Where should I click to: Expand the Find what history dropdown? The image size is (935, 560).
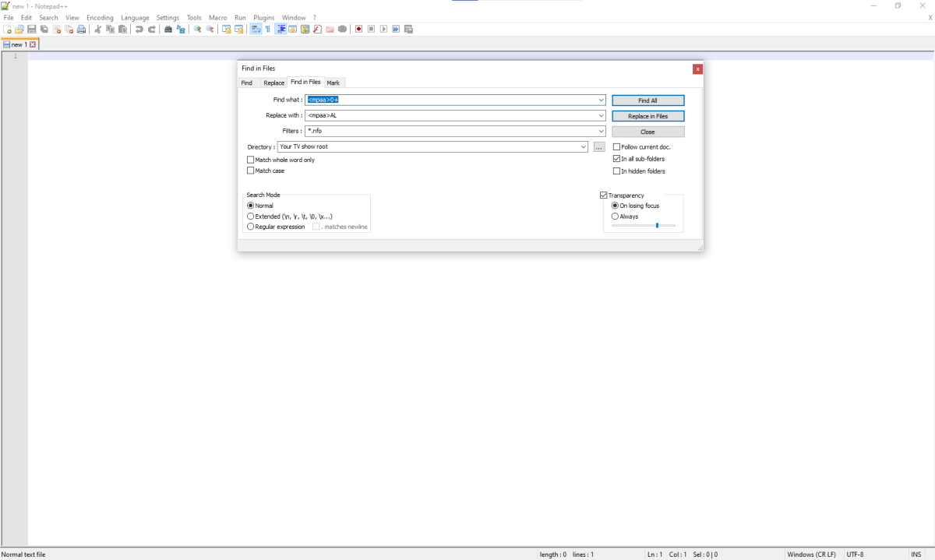[x=601, y=100]
